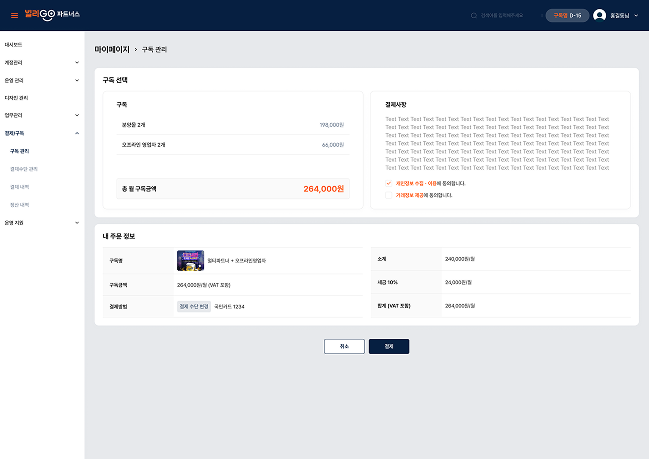Click the subscription D-15 badge

point(567,15)
